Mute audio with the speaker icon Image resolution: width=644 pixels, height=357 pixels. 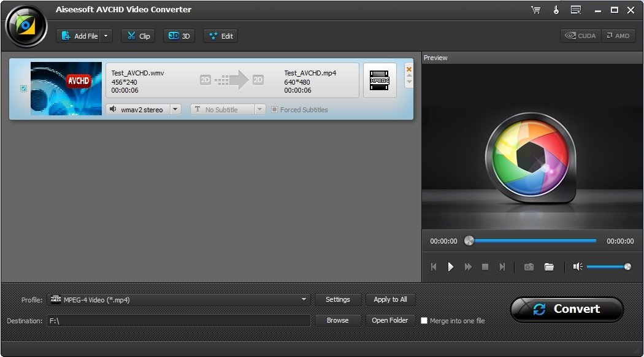click(x=577, y=266)
